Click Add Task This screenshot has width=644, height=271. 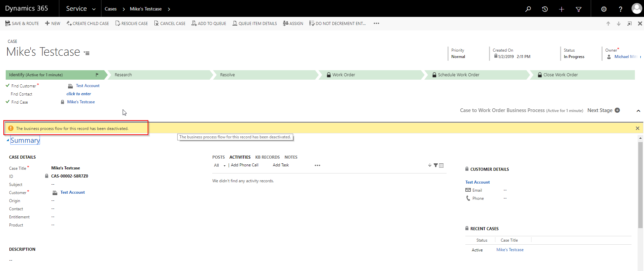click(281, 165)
